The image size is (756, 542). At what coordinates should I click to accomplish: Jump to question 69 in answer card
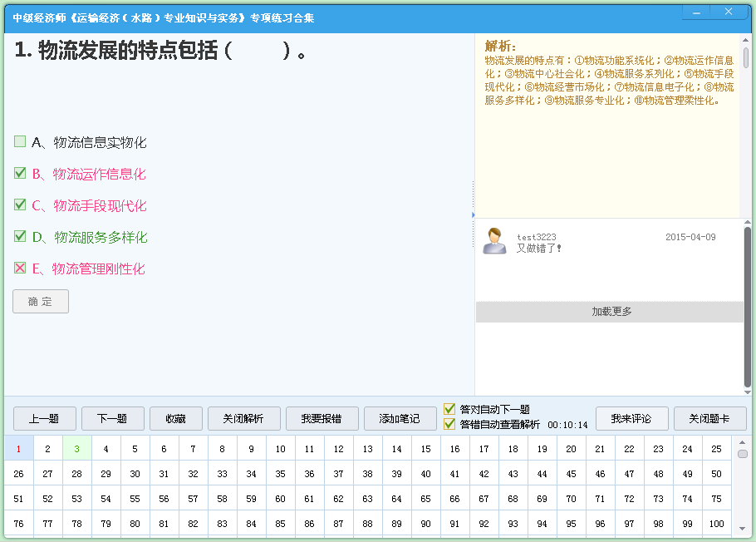tap(542, 499)
